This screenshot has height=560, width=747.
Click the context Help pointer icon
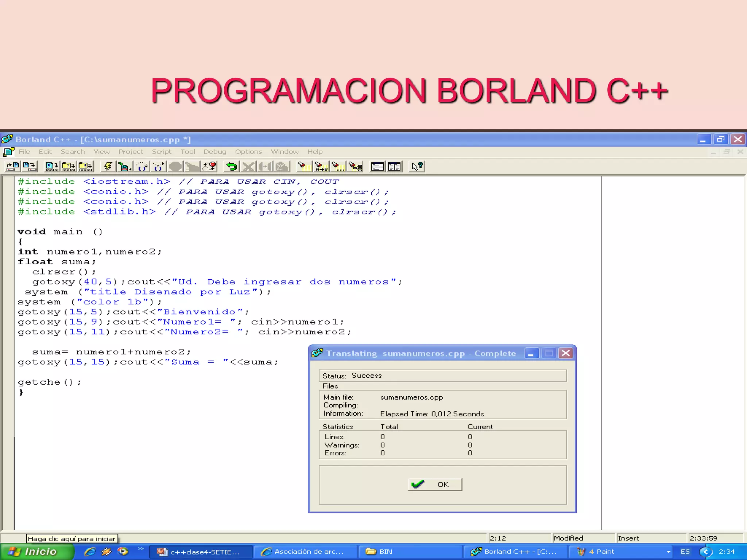pos(417,167)
